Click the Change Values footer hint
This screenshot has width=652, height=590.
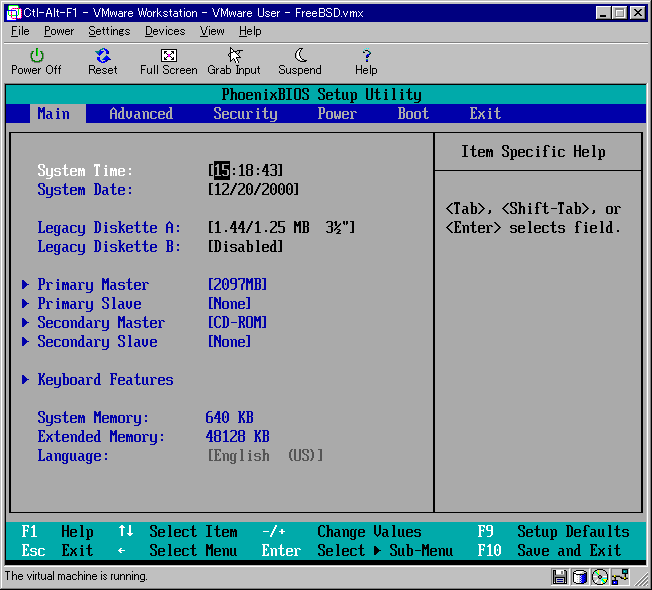[x=341, y=532]
